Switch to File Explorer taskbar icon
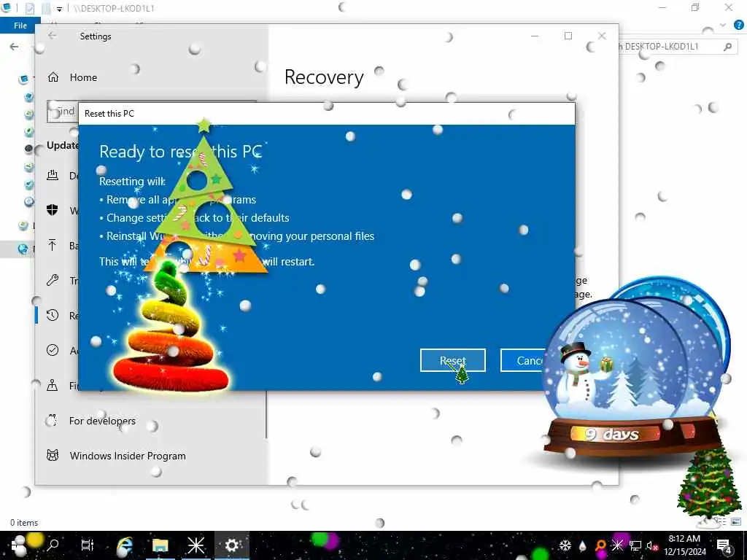Screen dimensions: 747x560 pyautogui.click(x=160, y=545)
